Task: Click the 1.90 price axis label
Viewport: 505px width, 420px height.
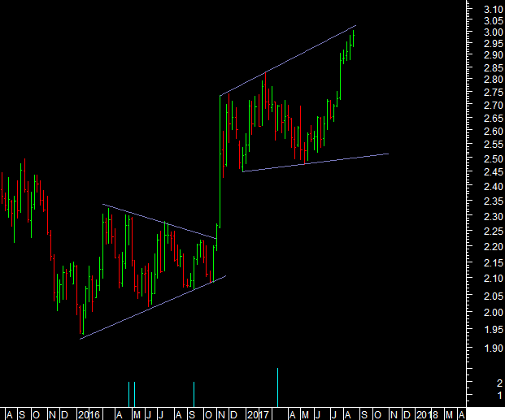Action: (494, 349)
